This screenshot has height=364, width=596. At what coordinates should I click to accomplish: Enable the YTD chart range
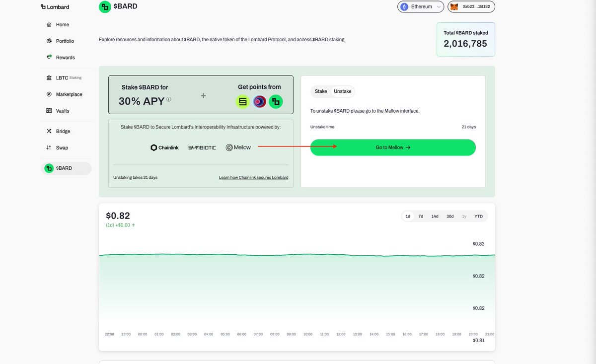(x=478, y=216)
